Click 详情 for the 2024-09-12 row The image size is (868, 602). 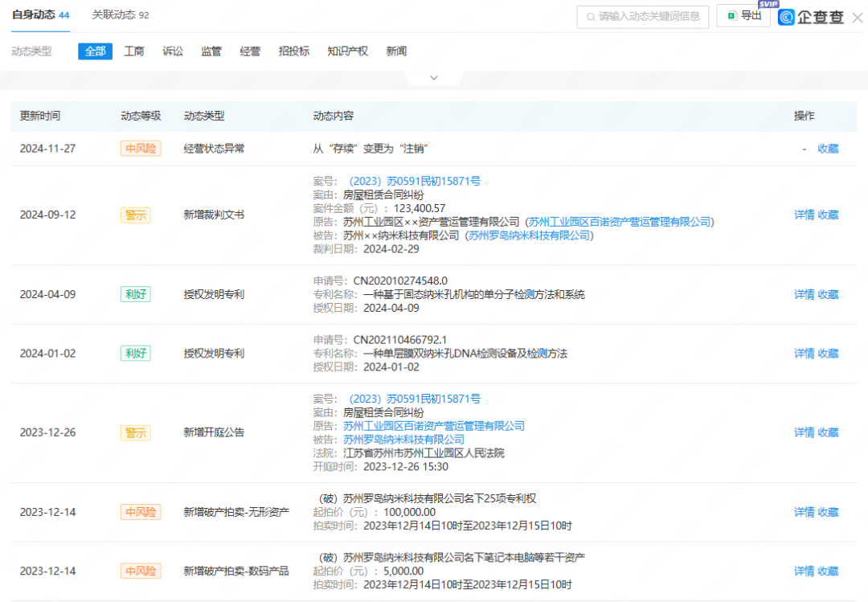(x=804, y=215)
